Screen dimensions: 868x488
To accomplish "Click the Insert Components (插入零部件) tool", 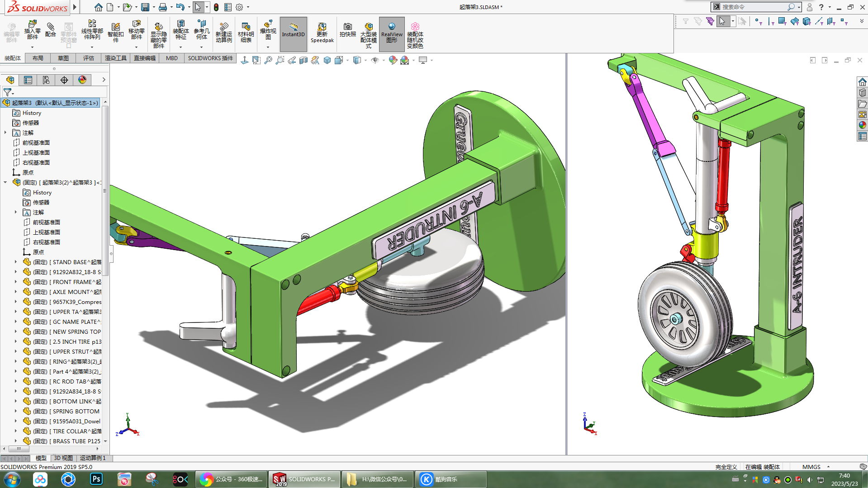I will click(x=32, y=30).
